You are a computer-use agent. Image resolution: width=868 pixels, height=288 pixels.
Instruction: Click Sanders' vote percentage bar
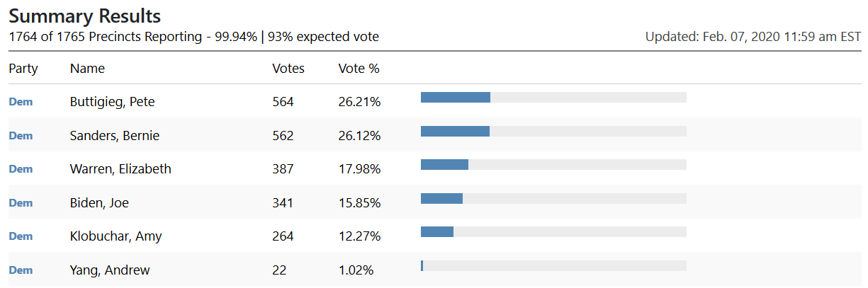point(553,131)
